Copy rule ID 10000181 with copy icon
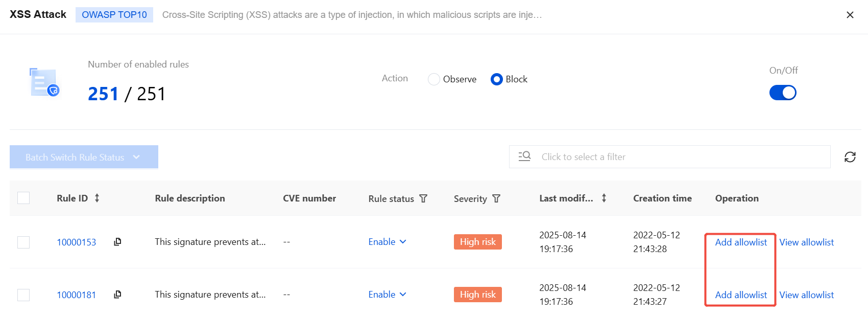This screenshot has width=868, height=315. 117,295
